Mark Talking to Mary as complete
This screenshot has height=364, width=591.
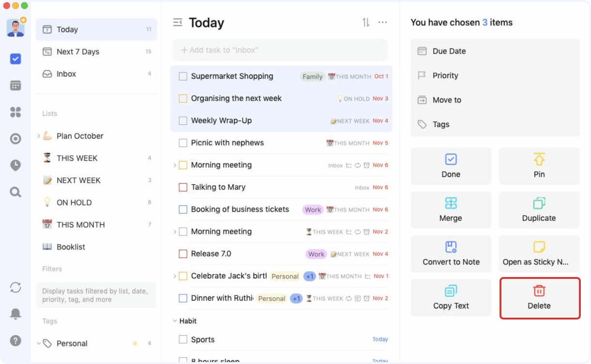pyautogui.click(x=182, y=187)
